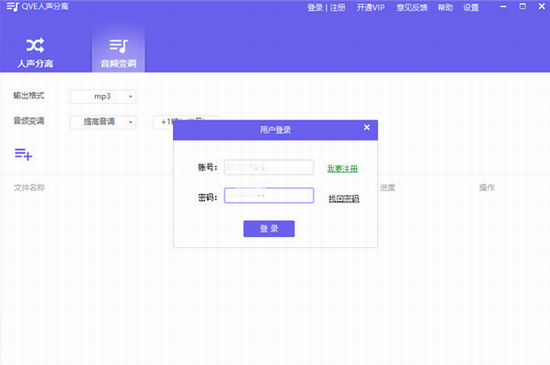Click 登录 in the title bar
Screen dimensions: 550x365
315,8
